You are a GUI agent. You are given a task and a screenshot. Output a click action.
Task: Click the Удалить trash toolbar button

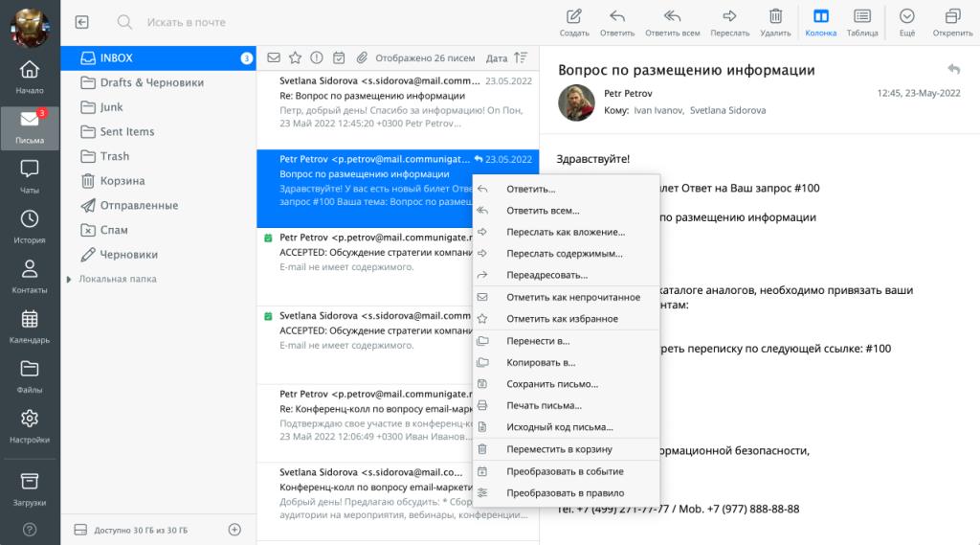(x=775, y=23)
